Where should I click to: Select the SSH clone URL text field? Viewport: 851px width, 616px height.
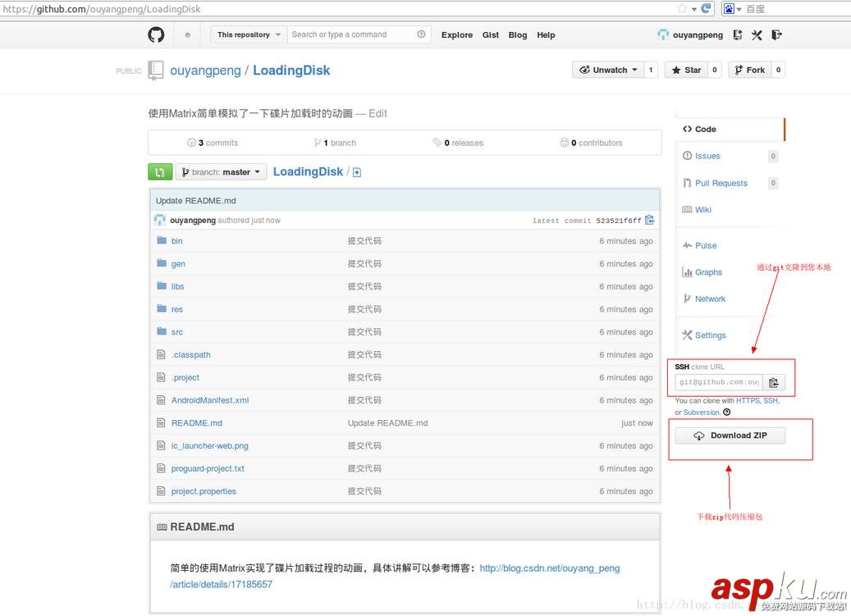coord(719,382)
